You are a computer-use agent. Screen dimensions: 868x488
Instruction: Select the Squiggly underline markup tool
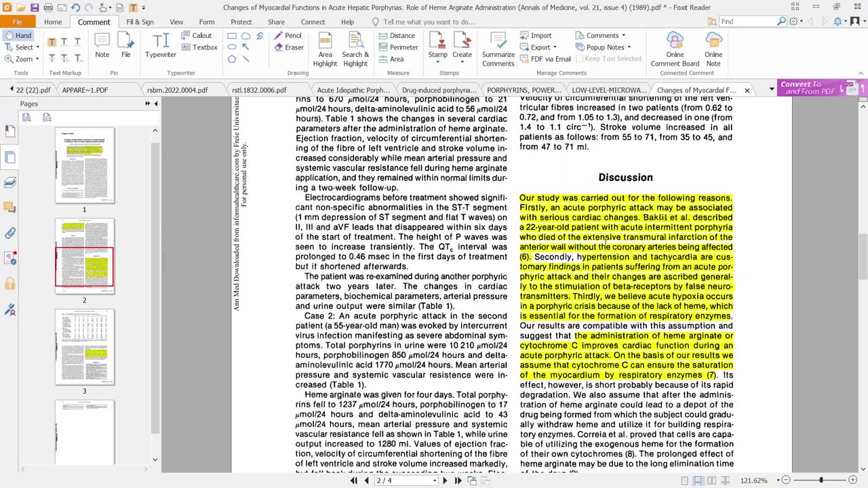64,42
